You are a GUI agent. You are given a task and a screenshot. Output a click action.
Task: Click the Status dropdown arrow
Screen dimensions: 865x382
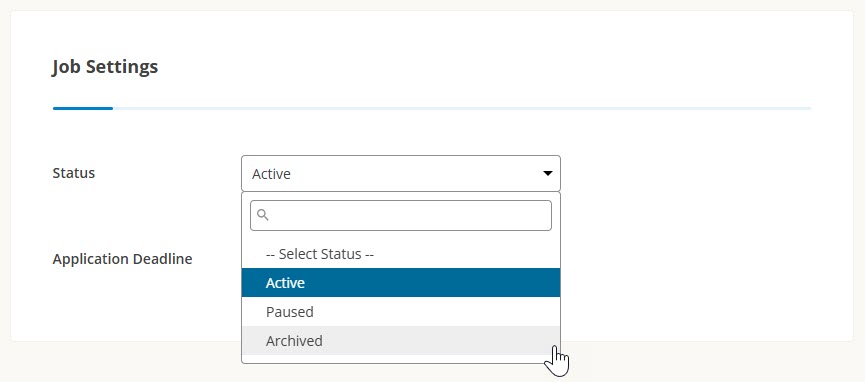click(x=547, y=173)
